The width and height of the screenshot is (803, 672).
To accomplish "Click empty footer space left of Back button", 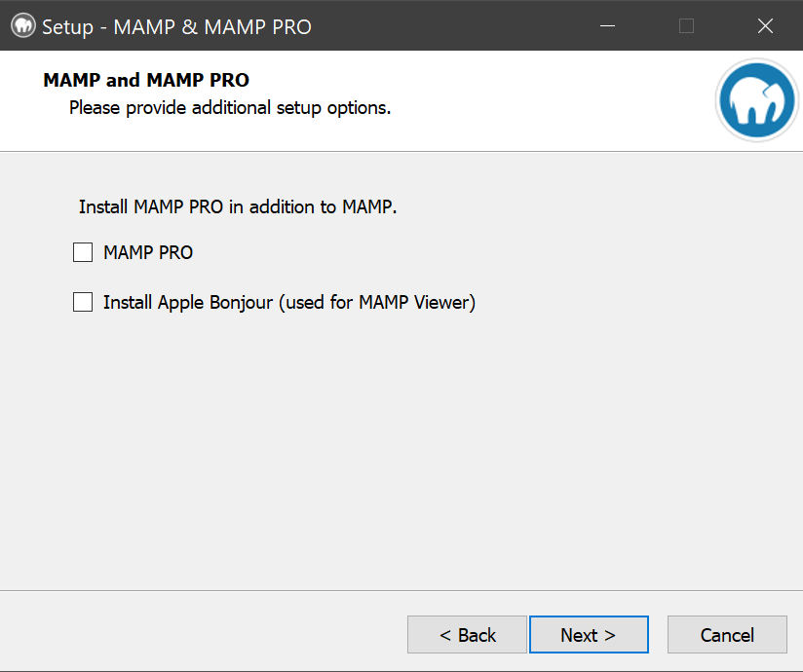I will coord(195,633).
